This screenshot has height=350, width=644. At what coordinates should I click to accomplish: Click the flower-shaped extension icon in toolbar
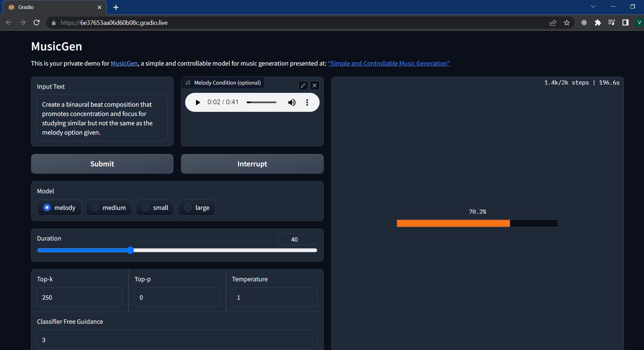[584, 23]
